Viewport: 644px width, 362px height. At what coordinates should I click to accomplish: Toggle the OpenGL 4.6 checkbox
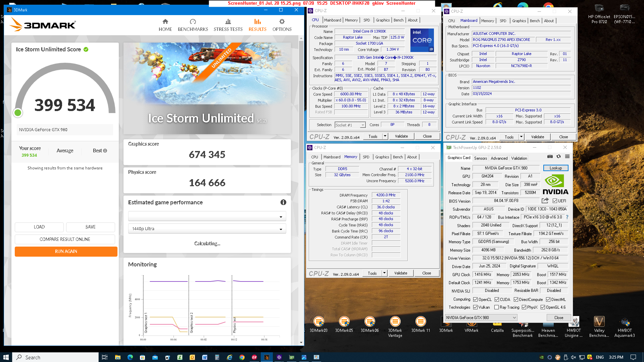click(x=543, y=307)
